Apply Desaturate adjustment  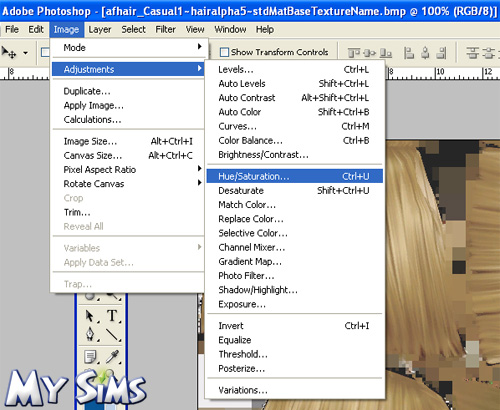tap(295, 190)
